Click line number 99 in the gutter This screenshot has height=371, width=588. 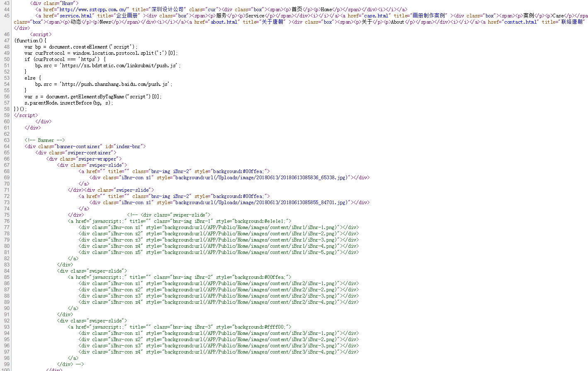(7, 364)
